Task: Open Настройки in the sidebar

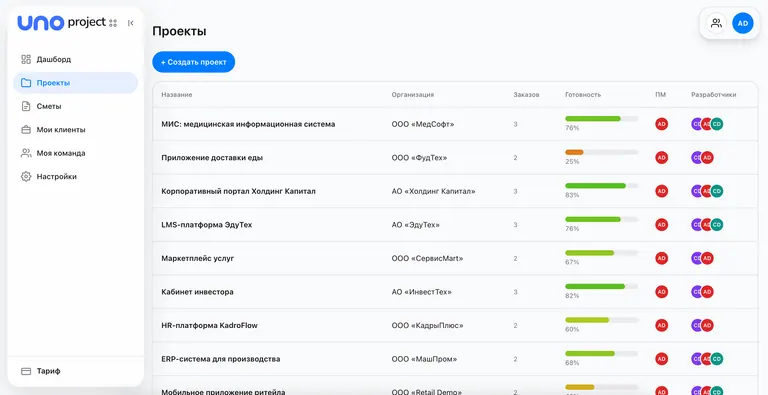Action: click(75, 176)
